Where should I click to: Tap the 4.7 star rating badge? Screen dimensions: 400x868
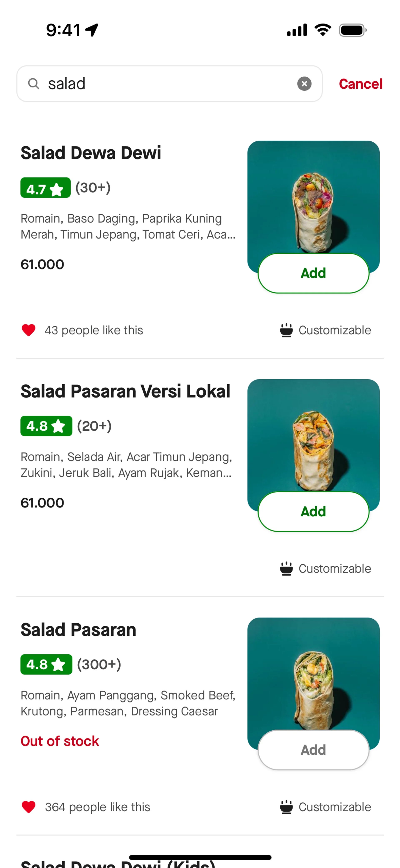tap(45, 188)
